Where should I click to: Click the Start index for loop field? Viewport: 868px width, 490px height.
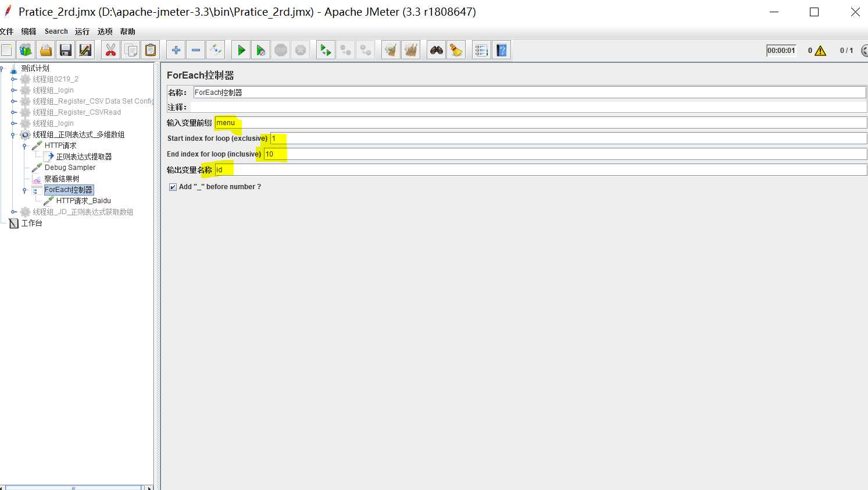point(569,139)
